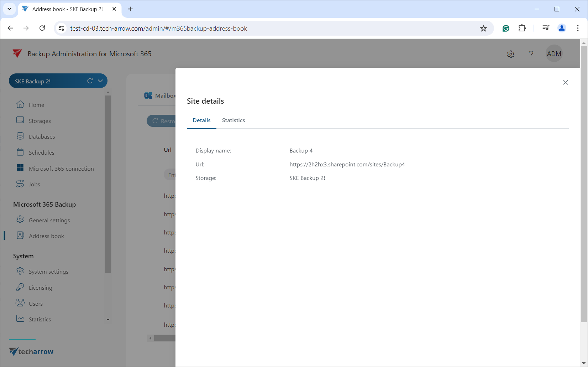The height and width of the screenshot is (367, 588).
Task: Switch to the Statistics tab in Site details
Action: click(233, 120)
